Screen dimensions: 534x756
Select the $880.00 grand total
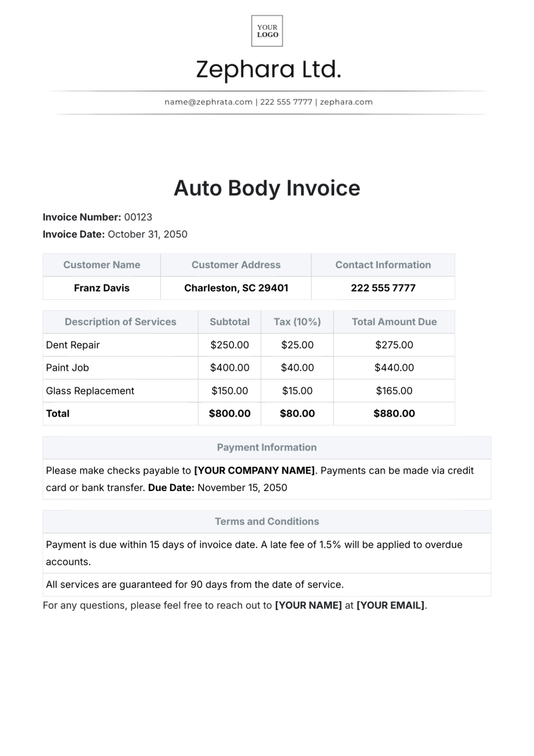[394, 414]
